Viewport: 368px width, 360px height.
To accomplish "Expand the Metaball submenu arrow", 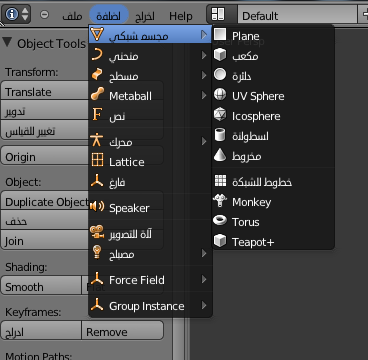I will [204, 95].
